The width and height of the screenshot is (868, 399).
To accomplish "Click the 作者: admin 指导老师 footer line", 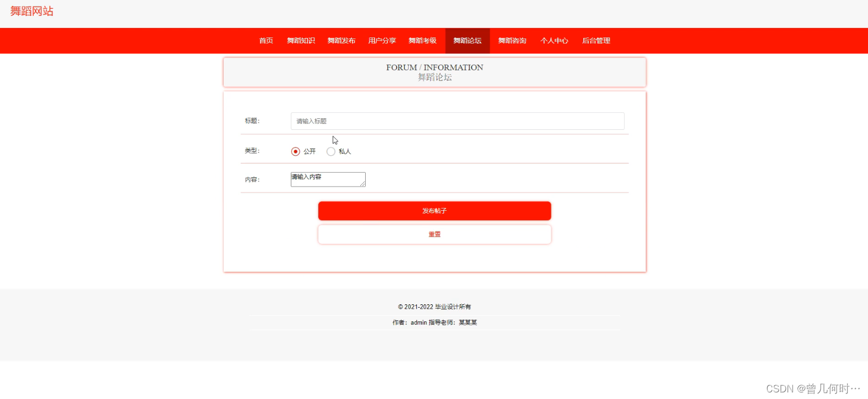I will pyautogui.click(x=435, y=323).
